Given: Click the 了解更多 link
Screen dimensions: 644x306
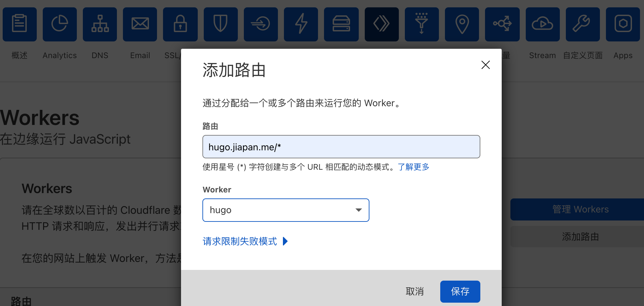Looking at the screenshot, I should coord(414,167).
